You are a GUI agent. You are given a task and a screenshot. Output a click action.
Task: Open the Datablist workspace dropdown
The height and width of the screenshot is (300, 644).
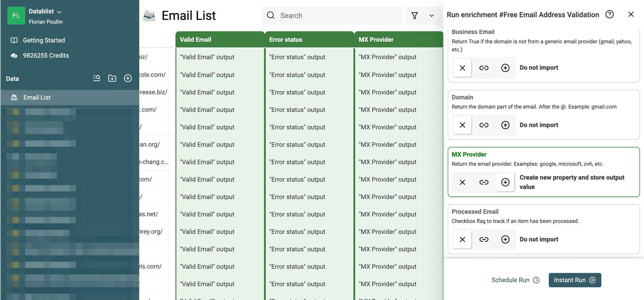[x=45, y=11]
